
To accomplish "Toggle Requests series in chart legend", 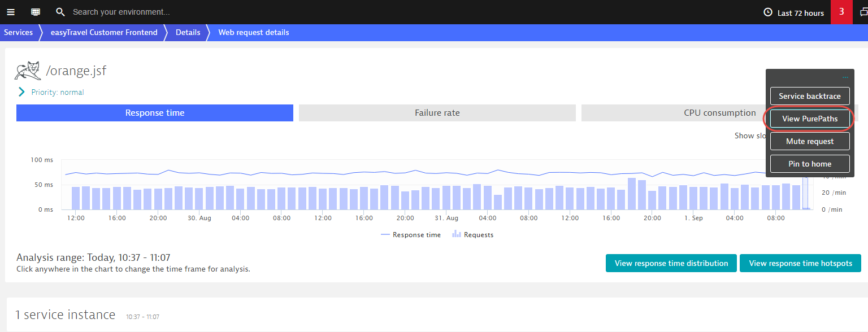I will pyautogui.click(x=472, y=235).
